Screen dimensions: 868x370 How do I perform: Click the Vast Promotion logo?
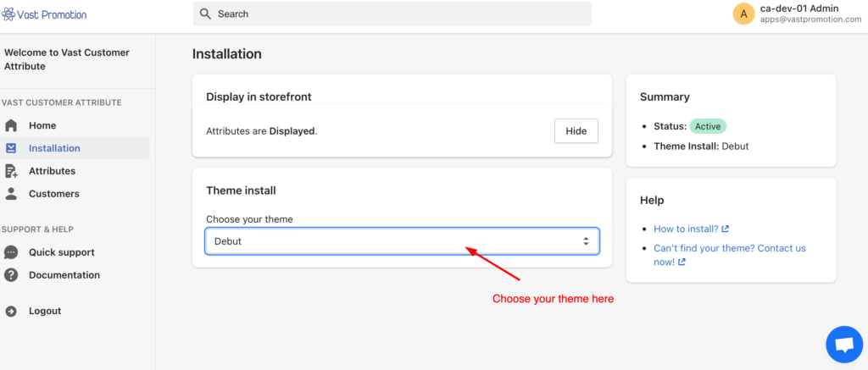pos(44,14)
